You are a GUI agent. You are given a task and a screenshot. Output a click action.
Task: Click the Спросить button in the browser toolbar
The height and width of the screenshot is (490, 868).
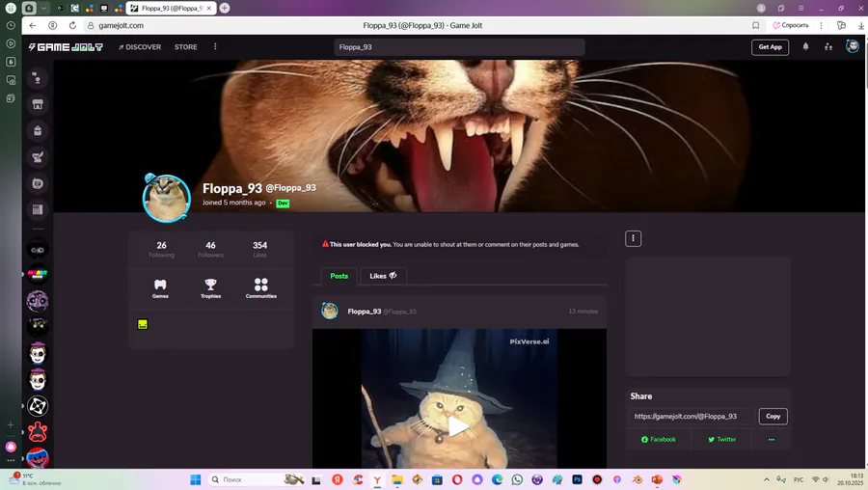point(791,25)
